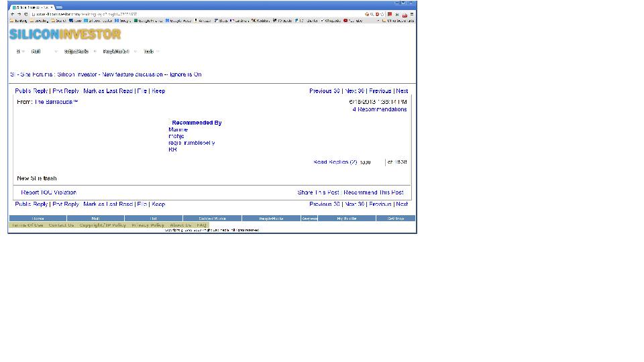The image size is (644, 362).
Task: Click the browser address bar
Action: coord(197,14)
